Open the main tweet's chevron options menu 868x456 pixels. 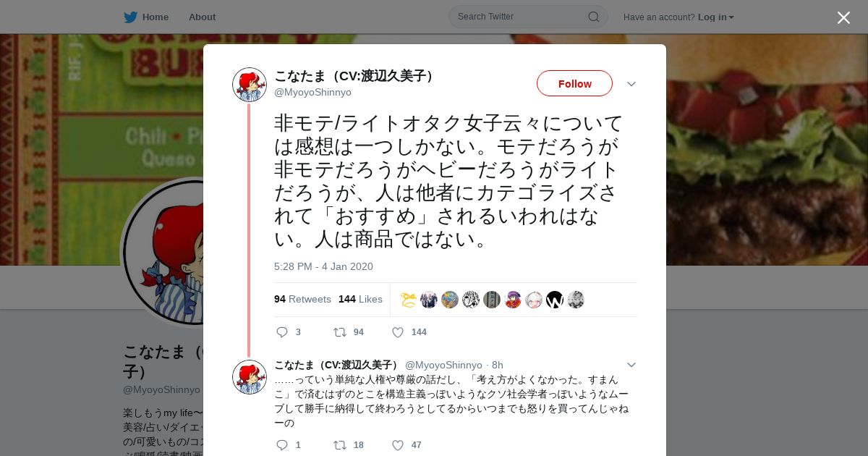[x=631, y=84]
